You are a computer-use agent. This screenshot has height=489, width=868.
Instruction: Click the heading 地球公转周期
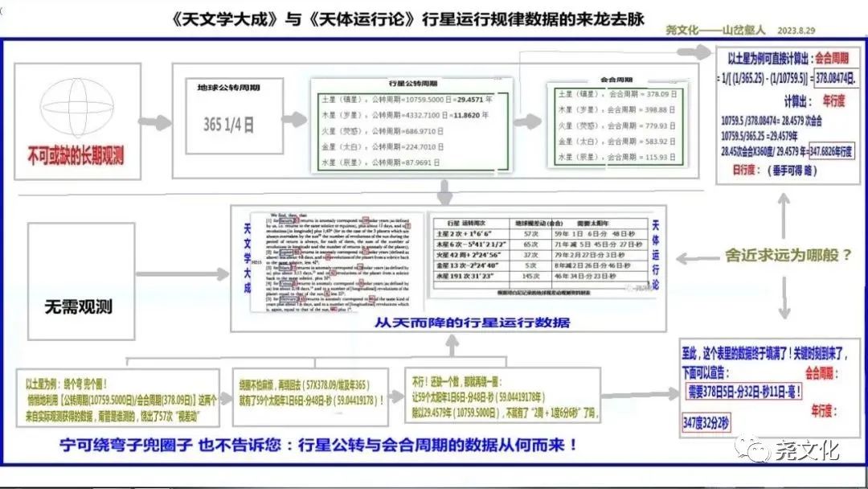[x=228, y=88]
